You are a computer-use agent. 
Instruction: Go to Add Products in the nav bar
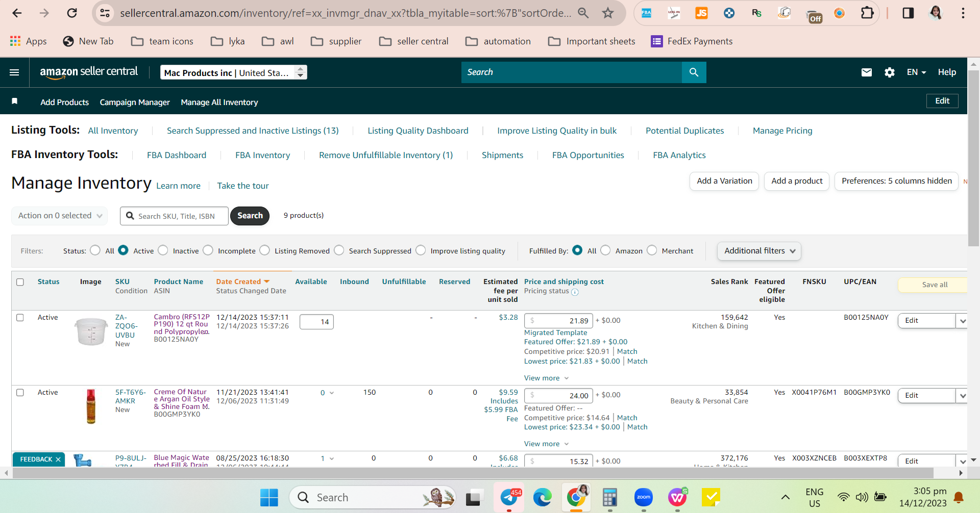(x=65, y=102)
